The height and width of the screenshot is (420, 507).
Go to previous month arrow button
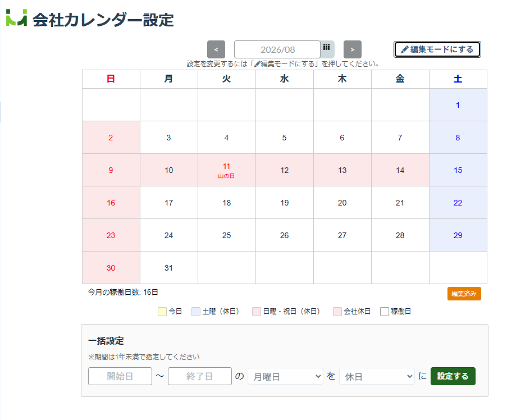point(216,49)
